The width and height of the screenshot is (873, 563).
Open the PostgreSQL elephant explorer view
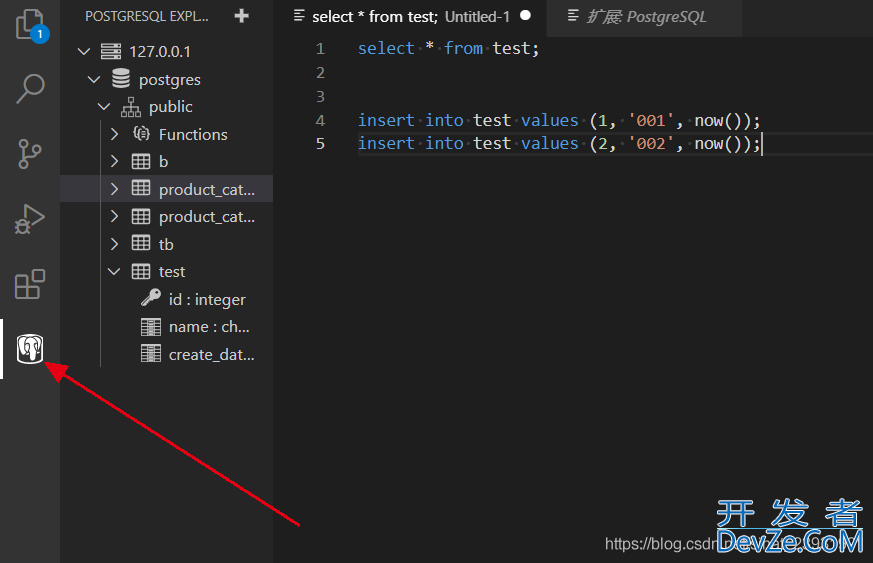[30, 349]
